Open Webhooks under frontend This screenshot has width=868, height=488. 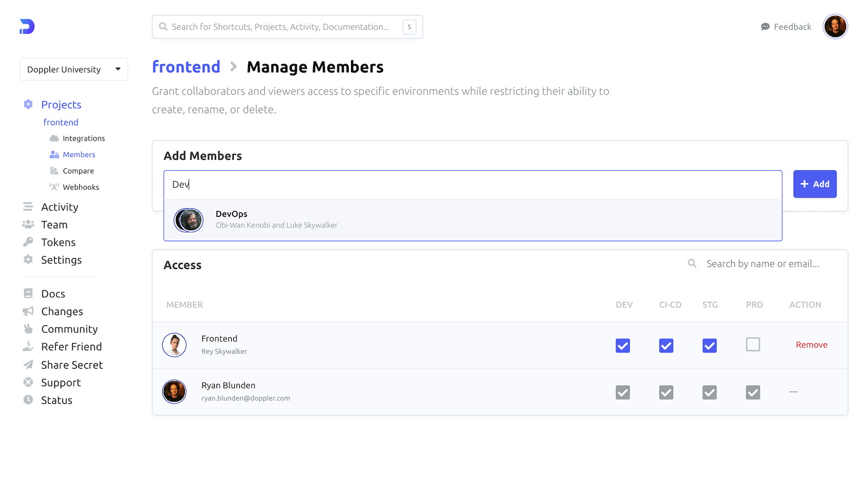[x=81, y=187]
